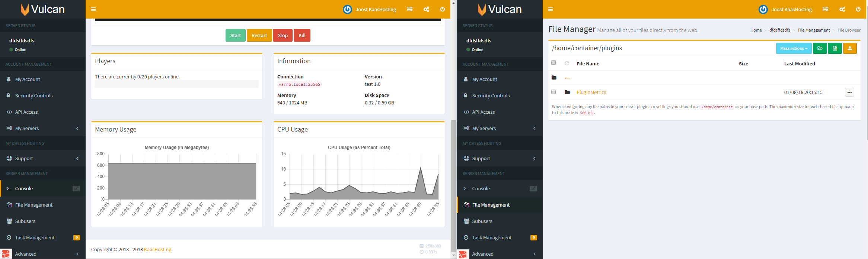Expand Support in the File Manager window sidebar
This screenshot has height=259, width=868.
[x=500, y=158]
